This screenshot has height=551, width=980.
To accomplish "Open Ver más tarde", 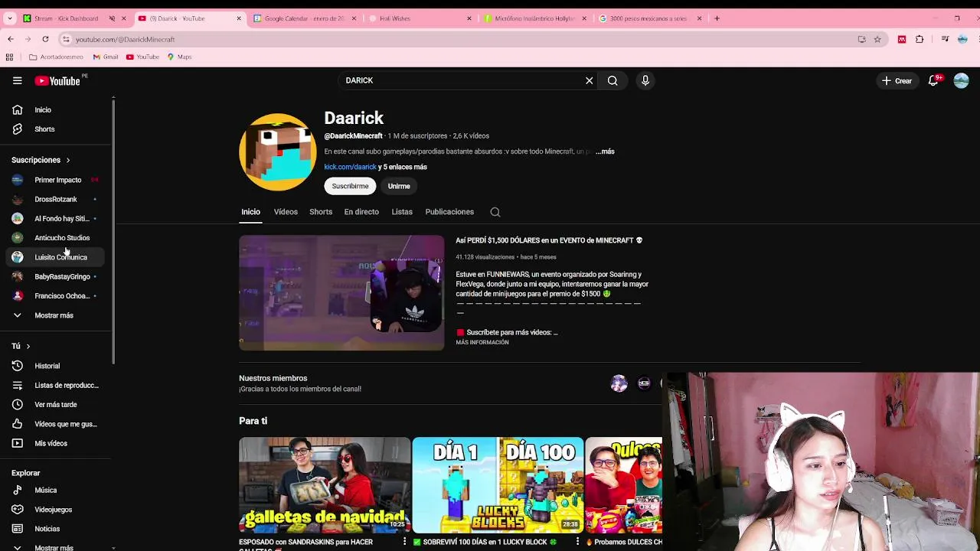I will pyautogui.click(x=55, y=405).
